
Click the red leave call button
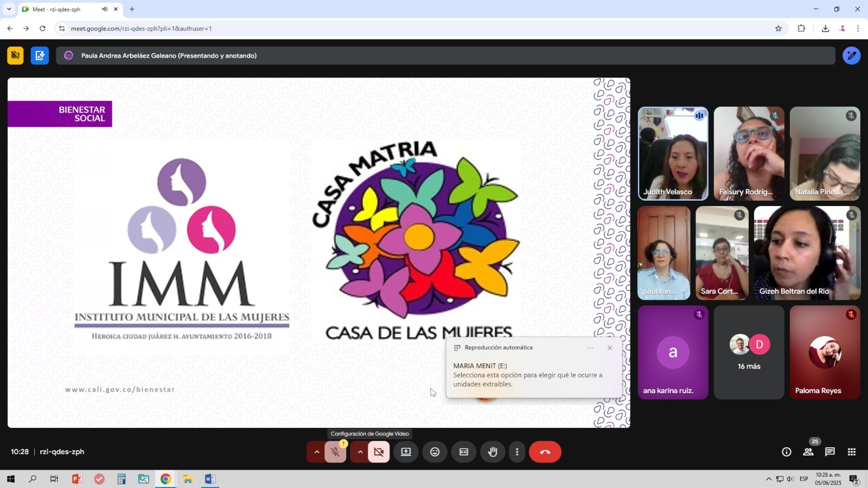click(545, 452)
